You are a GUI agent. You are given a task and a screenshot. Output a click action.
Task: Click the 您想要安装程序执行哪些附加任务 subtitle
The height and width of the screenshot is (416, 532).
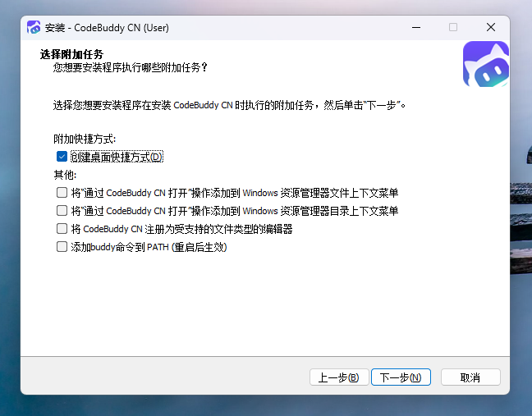pos(131,67)
